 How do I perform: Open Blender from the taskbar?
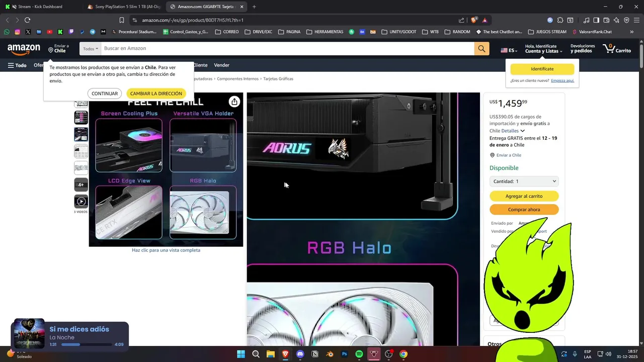pyautogui.click(x=330, y=354)
